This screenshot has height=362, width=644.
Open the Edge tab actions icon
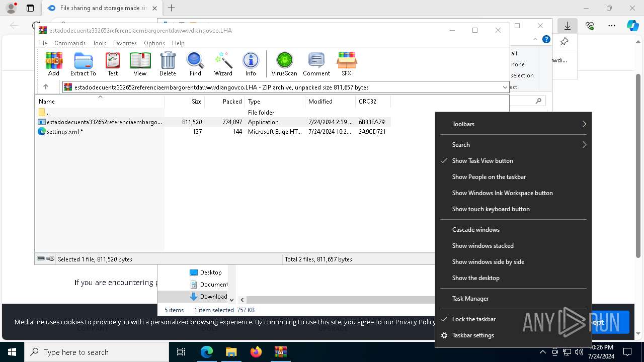point(30,8)
